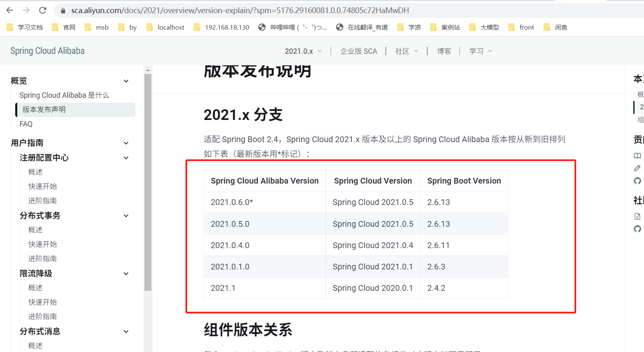644x352 pixels.
Task: Open the GitHub repository icon in right sidebar
Action: click(x=637, y=181)
